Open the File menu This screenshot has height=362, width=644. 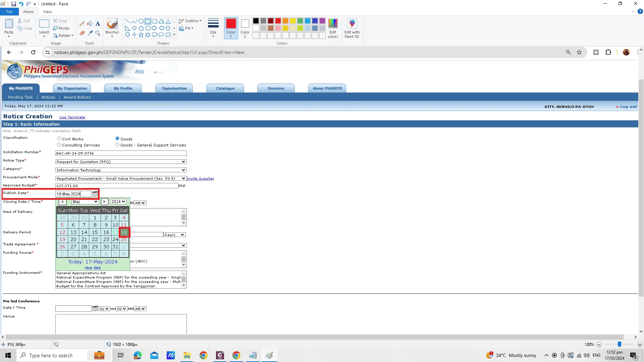pos(9,12)
